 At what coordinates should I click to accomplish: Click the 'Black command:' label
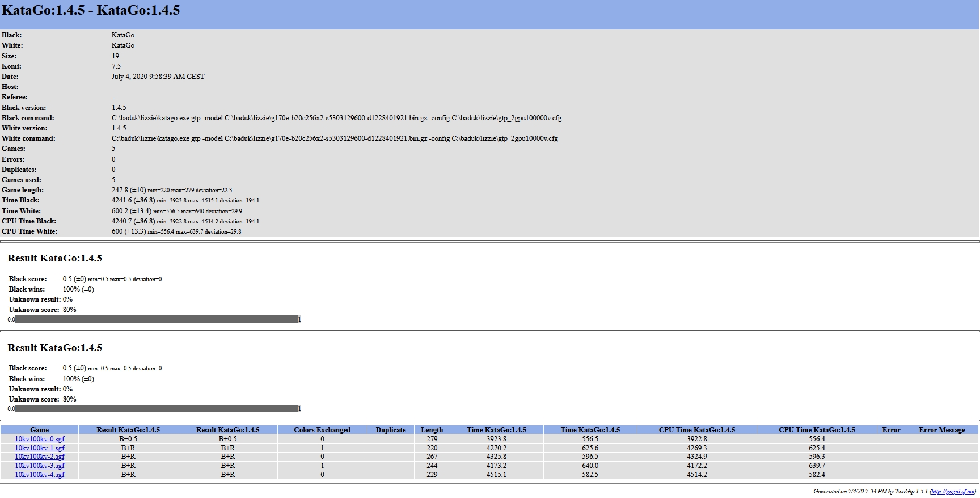click(x=28, y=118)
